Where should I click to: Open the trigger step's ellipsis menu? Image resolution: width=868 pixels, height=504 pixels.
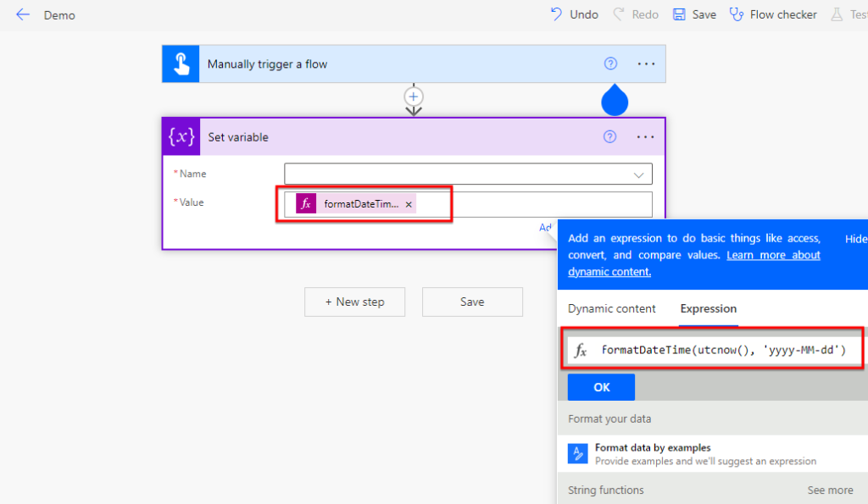click(x=646, y=64)
